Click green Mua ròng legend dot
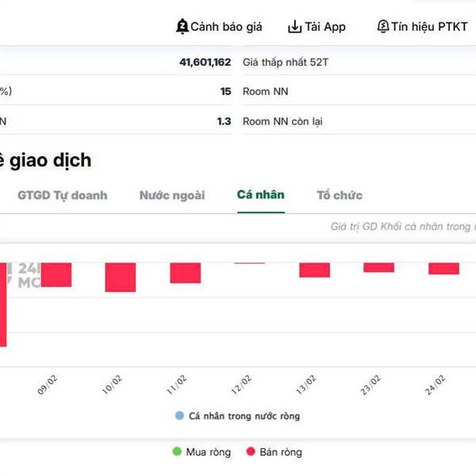The height and width of the screenshot is (476, 476). pos(177,452)
